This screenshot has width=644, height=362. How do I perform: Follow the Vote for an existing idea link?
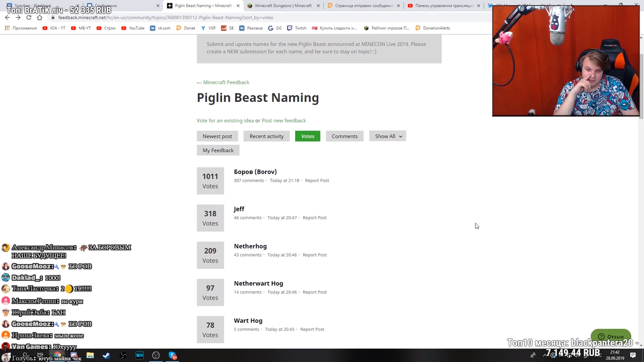pyautogui.click(x=225, y=121)
